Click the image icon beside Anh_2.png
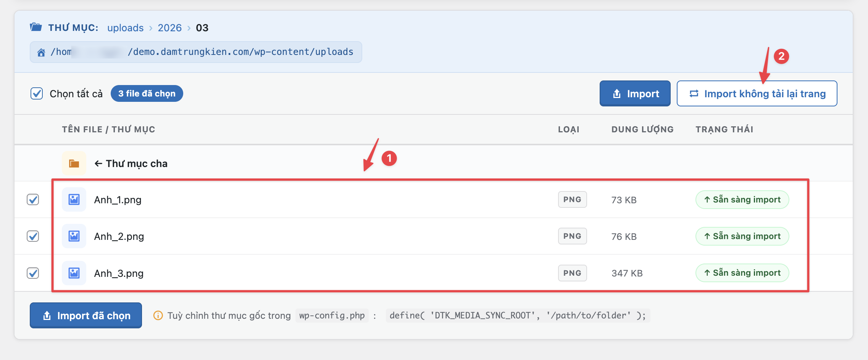The width and height of the screenshot is (868, 360). [74, 236]
